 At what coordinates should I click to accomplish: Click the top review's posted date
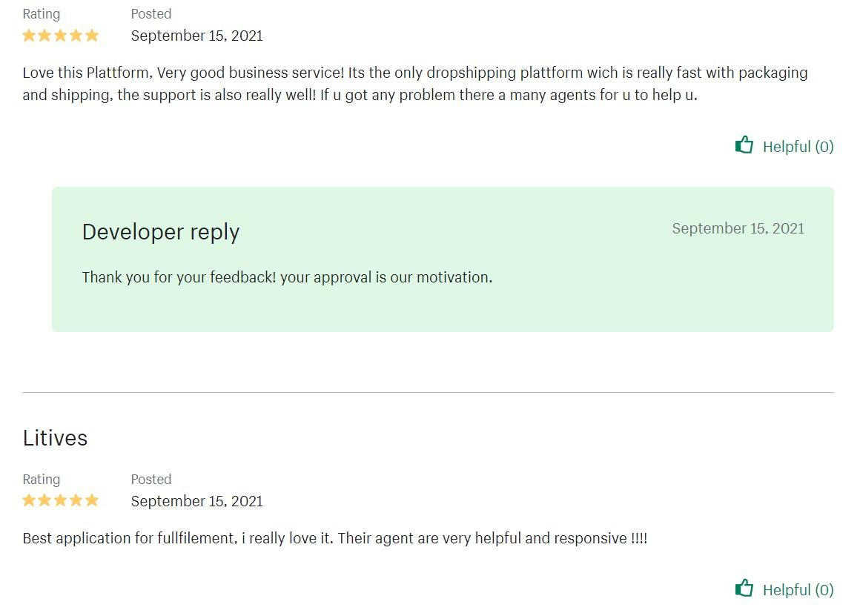pos(197,36)
